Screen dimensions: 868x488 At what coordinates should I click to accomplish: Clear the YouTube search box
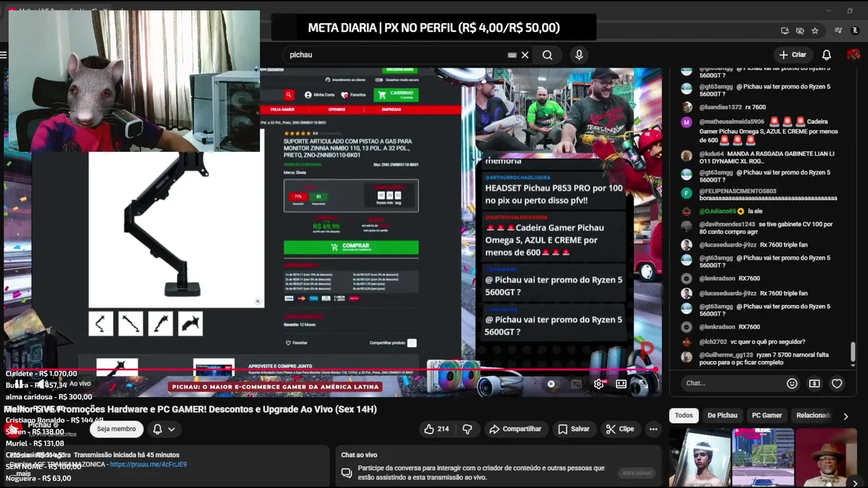(x=525, y=55)
